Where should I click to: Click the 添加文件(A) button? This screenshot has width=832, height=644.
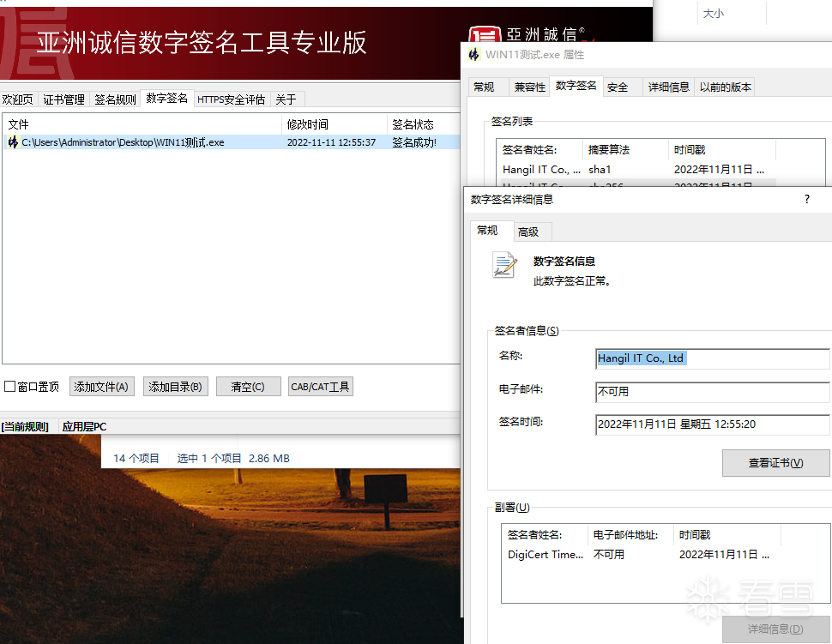pyautogui.click(x=101, y=387)
